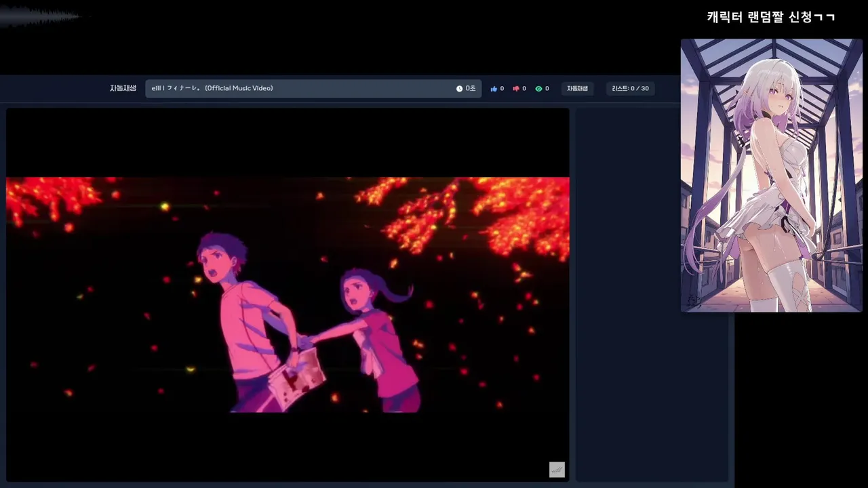Click the eill watermark logo in video corner
This screenshot has width=868, height=488.
tap(557, 470)
